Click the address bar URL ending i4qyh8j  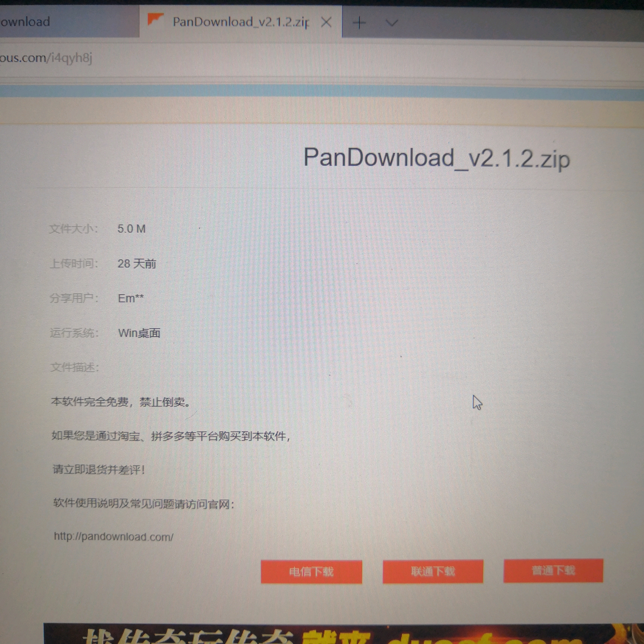[46, 58]
